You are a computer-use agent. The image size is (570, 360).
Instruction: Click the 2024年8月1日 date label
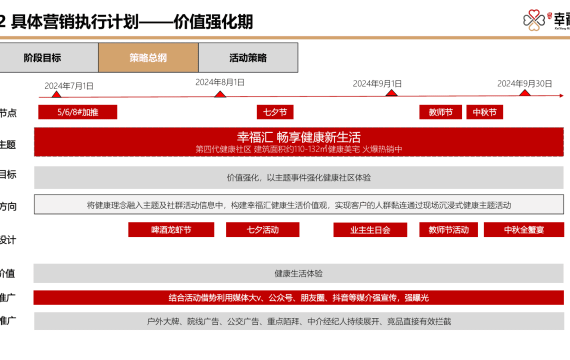tap(220, 83)
